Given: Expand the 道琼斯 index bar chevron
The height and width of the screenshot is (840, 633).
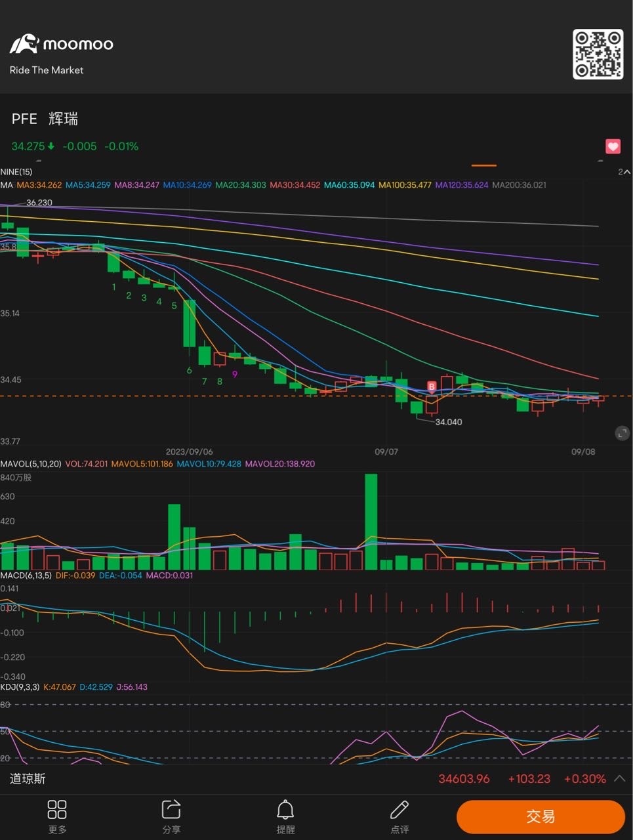Looking at the screenshot, I should tap(619, 779).
